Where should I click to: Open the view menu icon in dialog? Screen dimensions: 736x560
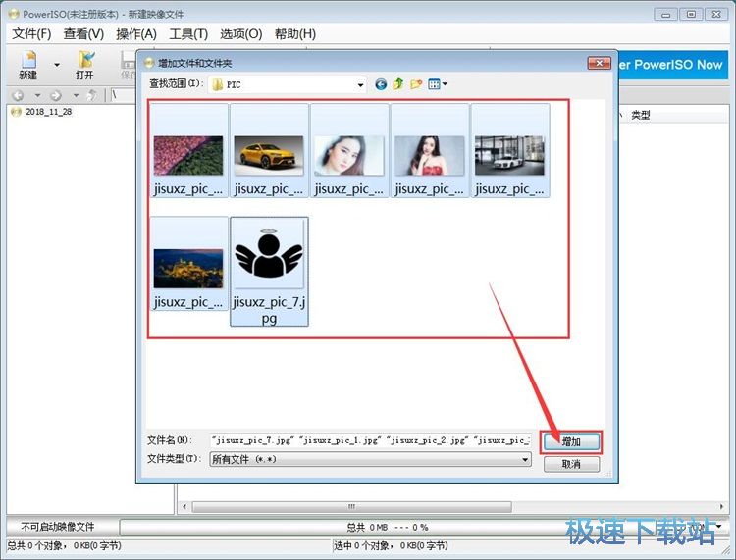point(438,84)
